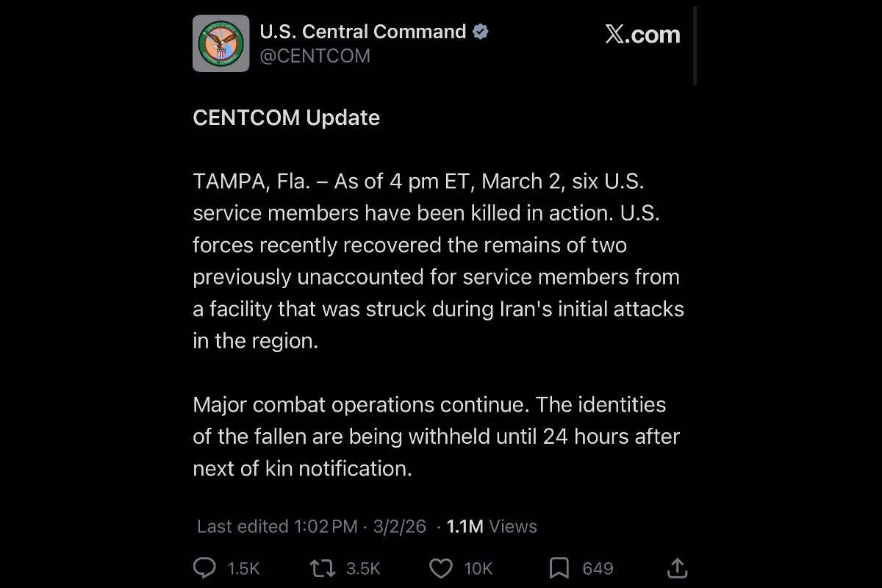Bookmark the post with the bookmark icon
The height and width of the screenshot is (588, 882).
(559, 568)
